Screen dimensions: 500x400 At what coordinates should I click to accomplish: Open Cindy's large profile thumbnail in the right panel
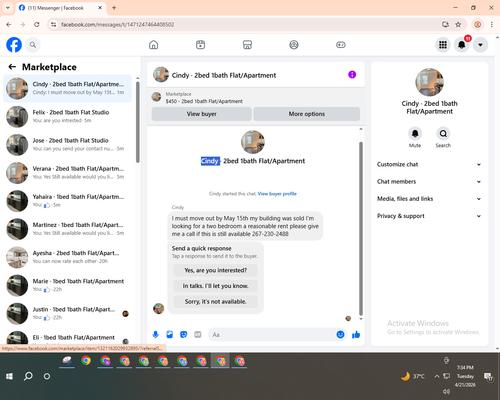point(429,82)
